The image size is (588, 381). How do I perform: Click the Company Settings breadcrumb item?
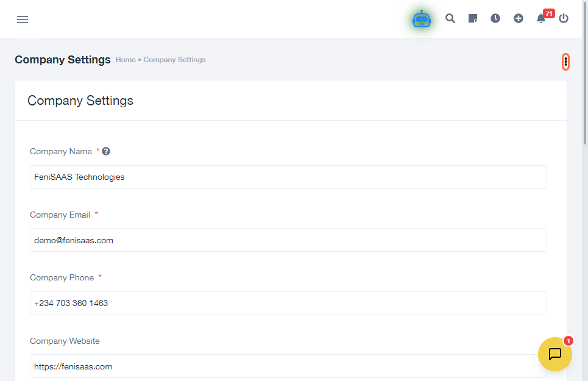pyautogui.click(x=174, y=60)
